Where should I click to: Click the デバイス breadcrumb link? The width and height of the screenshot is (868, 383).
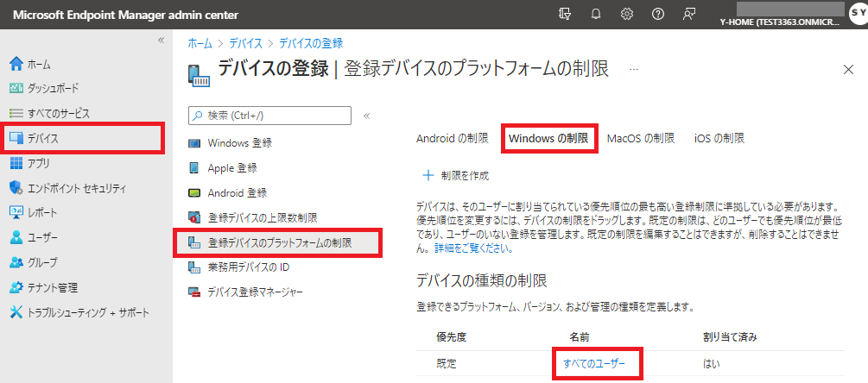245,42
